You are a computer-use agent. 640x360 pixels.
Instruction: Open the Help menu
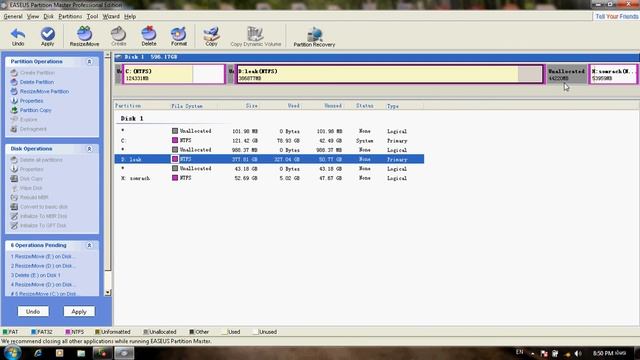coord(130,16)
